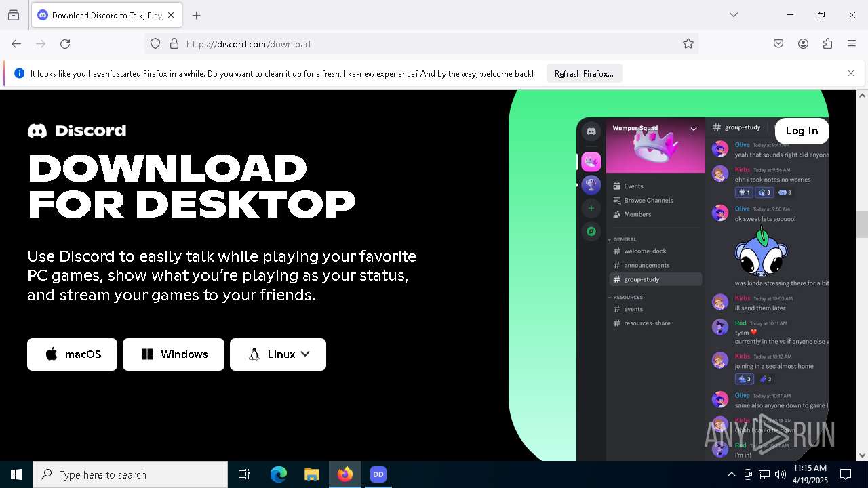Open Browse Channels in mockup sidebar
This screenshot has width=868, height=488.
point(643,201)
